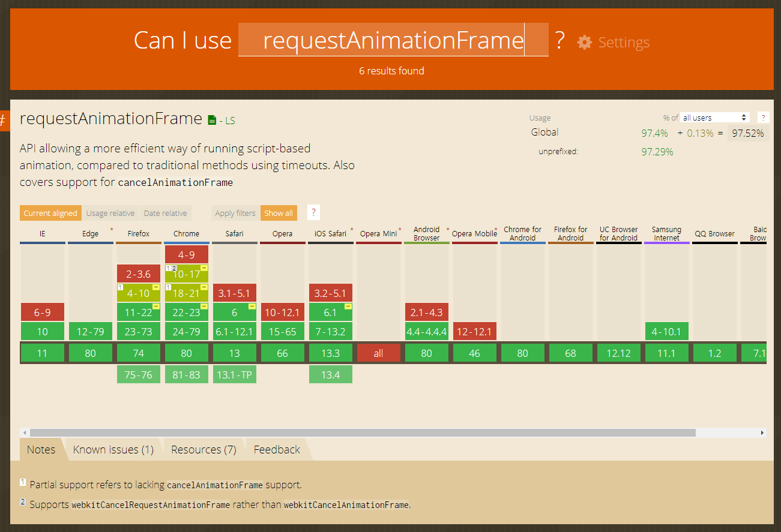Image resolution: width=781 pixels, height=532 pixels.
Task: Click the Chrome column header
Action: tap(186, 234)
